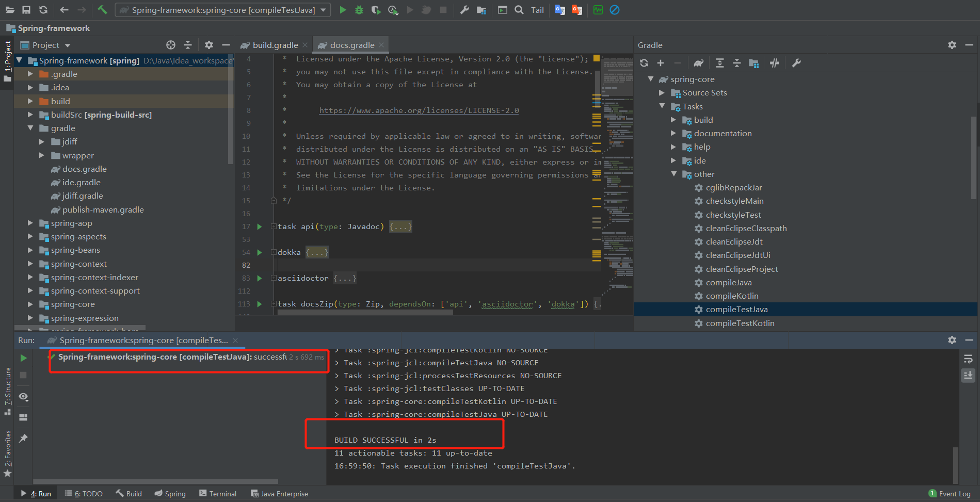Image resolution: width=980 pixels, height=502 pixels.
Task: Run the api Javadoc task gutter arrow
Action: [260, 226]
